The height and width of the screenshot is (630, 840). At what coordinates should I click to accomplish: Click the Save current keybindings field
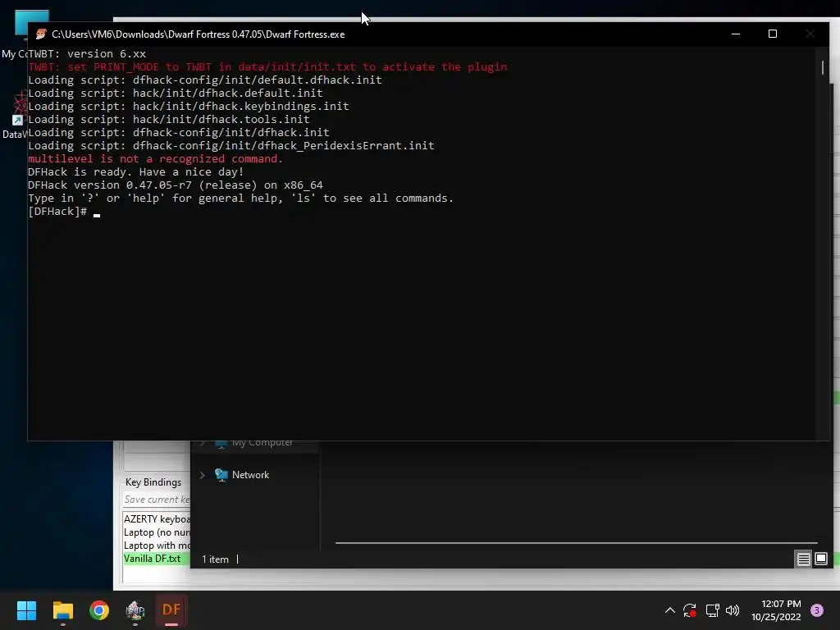pyautogui.click(x=156, y=500)
